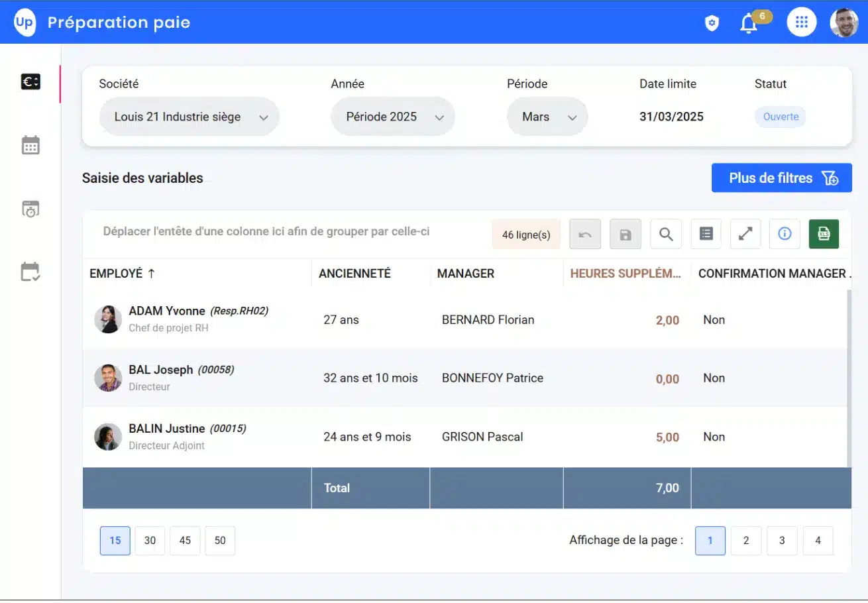Open the Mars period dropdown
The width and height of the screenshot is (868, 603).
pos(547,116)
